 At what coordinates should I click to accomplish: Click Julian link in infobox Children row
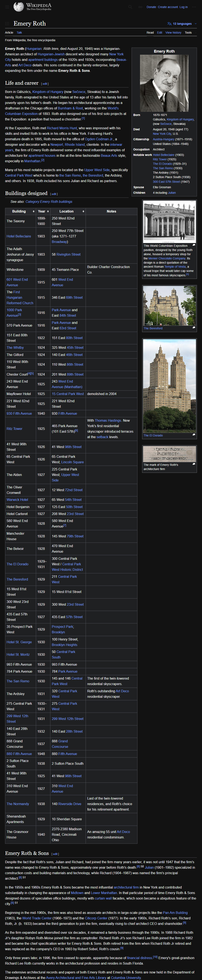click(172, 192)
